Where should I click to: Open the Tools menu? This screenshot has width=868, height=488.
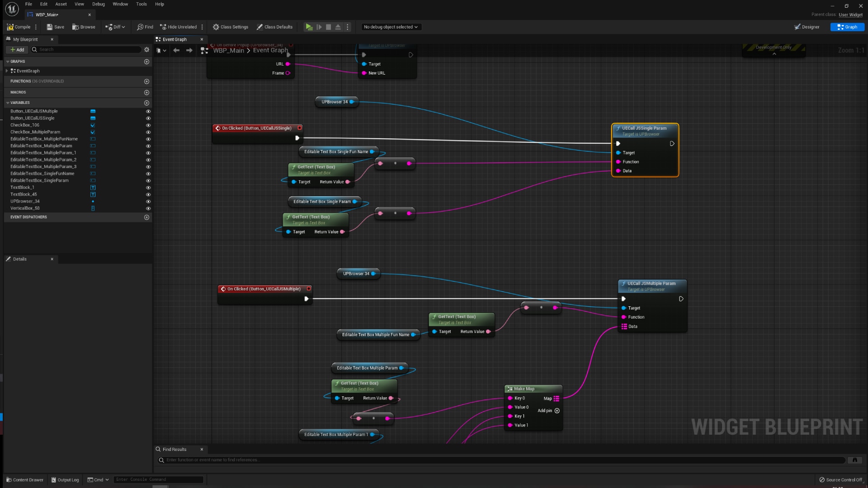tap(142, 4)
